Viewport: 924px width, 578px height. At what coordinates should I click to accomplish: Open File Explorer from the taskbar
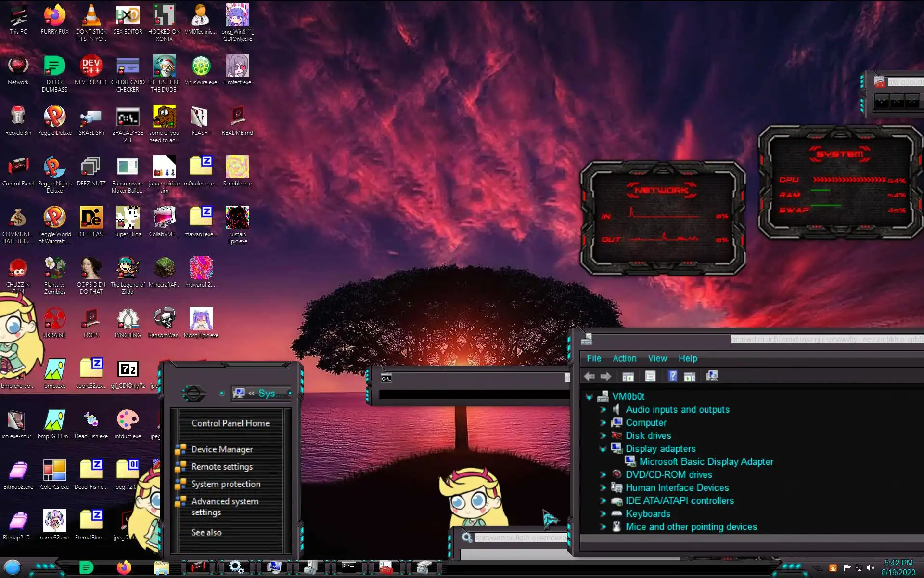162,567
